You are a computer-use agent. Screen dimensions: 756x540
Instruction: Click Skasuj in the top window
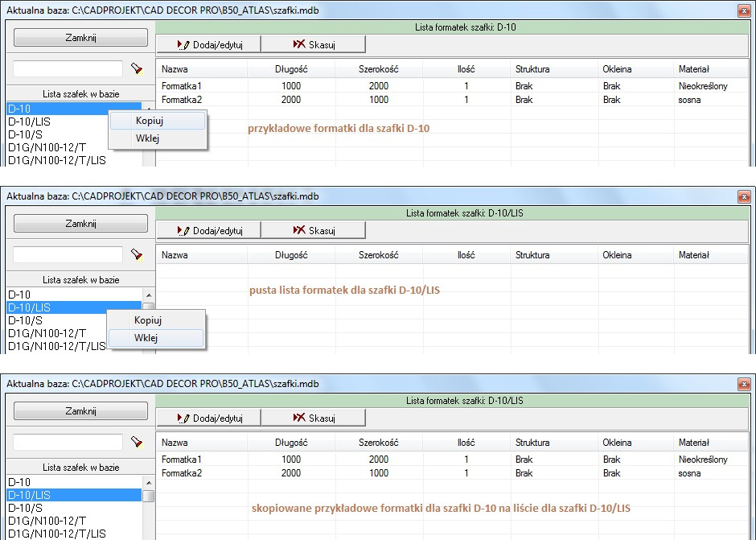click(314, 44)
